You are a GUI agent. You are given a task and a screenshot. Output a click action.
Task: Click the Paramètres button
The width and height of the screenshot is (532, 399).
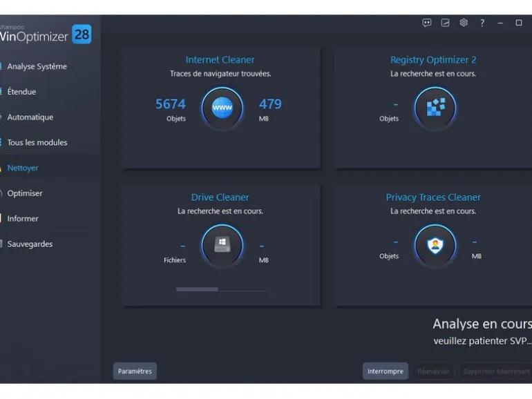(135, 371)
